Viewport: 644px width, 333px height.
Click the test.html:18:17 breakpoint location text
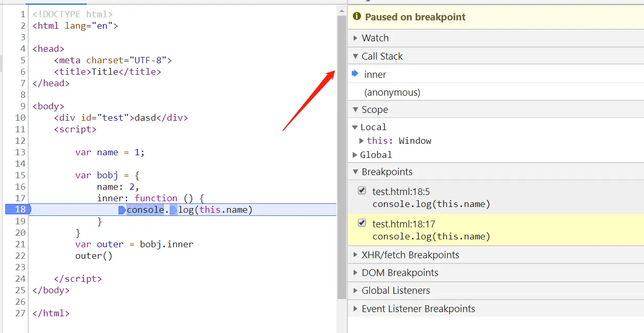click(x=404, y=224)
